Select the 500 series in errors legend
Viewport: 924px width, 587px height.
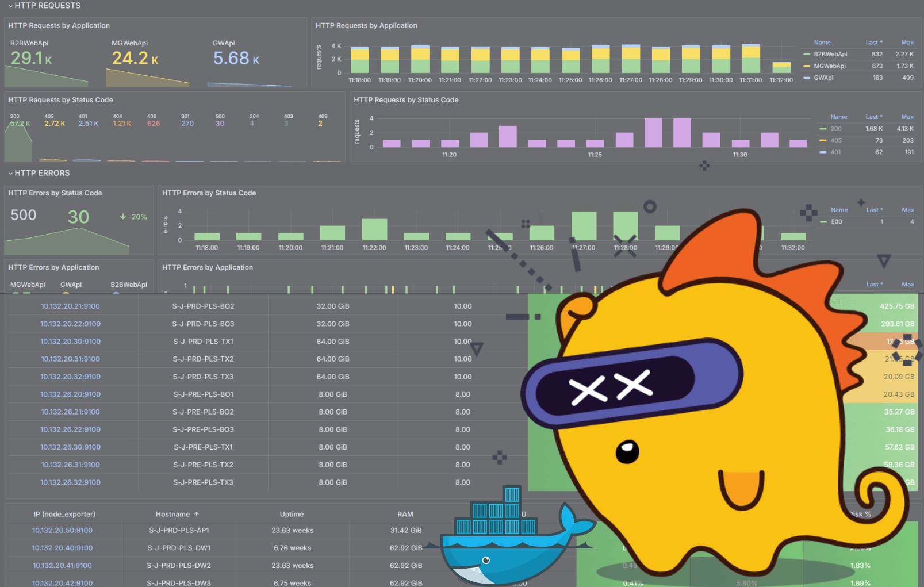tap(836, 221)
